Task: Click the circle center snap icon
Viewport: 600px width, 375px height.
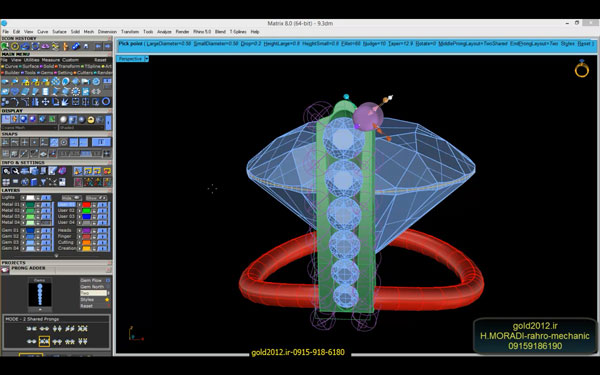Action: [x=64, y=142]
